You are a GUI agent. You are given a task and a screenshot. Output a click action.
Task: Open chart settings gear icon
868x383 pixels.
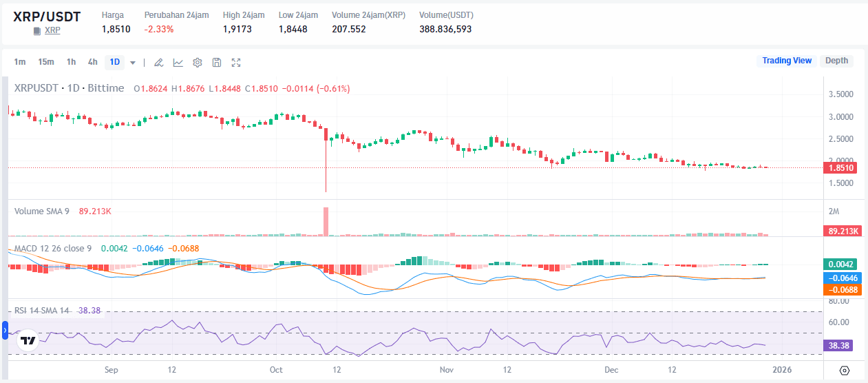198,63
